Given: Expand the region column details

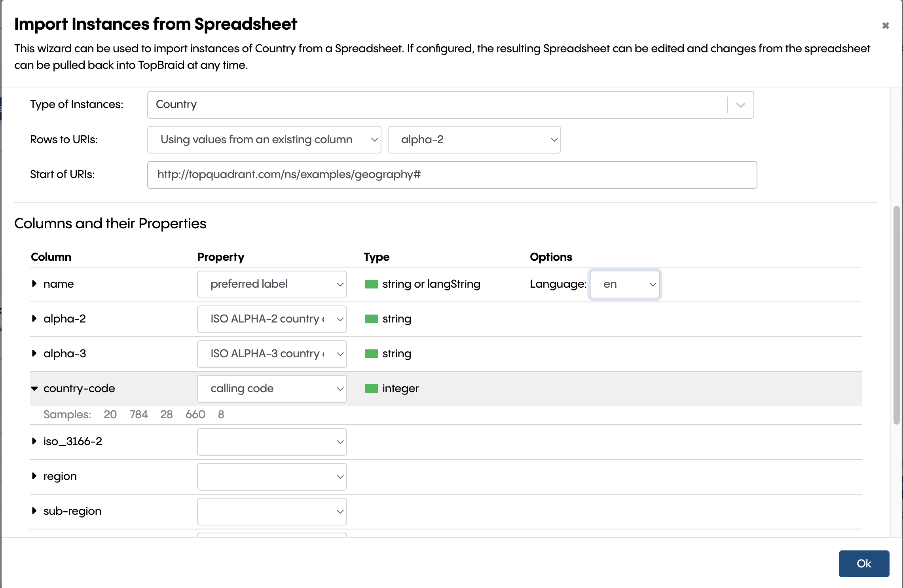Looking at the screenshot, I should click(34, 476).
